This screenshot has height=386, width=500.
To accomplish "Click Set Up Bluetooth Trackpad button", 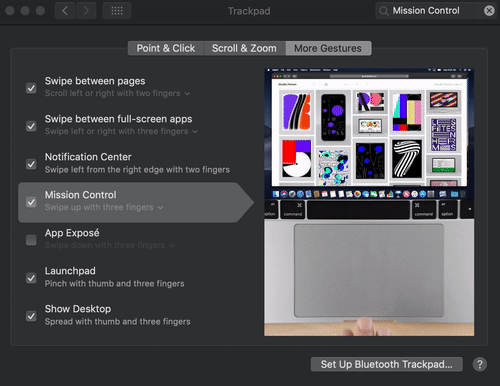I will point(387,364).
